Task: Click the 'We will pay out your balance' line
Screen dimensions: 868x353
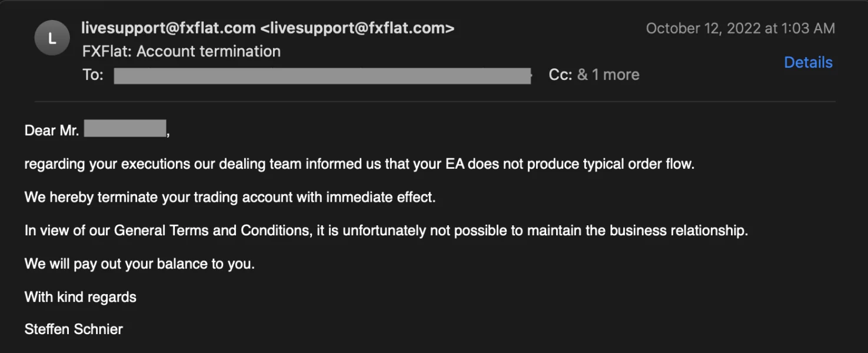Action: (139, 264)
